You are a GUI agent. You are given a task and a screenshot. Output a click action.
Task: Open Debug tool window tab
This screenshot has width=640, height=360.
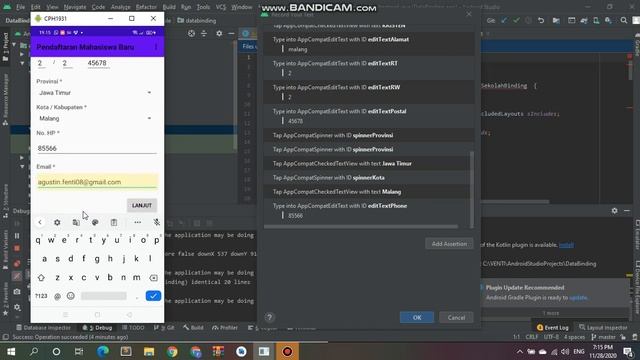tap(97, 328)
